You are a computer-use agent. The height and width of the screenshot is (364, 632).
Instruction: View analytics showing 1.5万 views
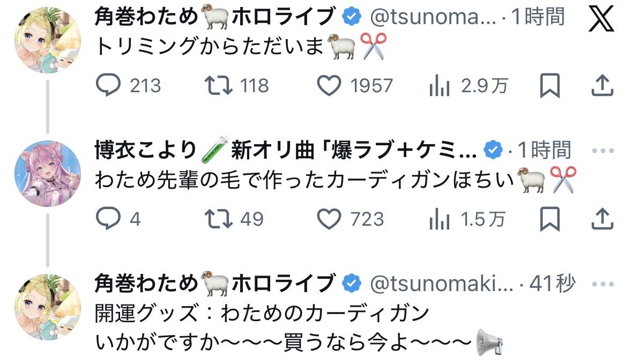(439, 219)
